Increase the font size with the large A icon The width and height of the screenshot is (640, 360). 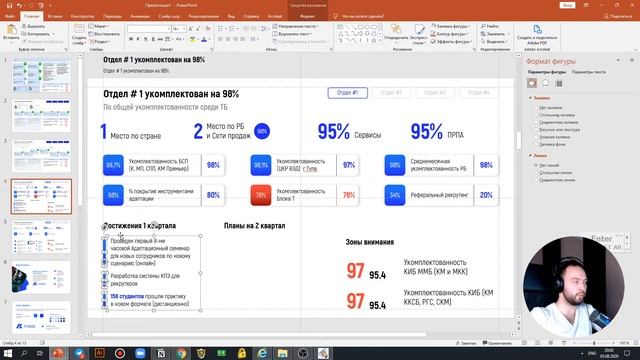coord(190,29)
